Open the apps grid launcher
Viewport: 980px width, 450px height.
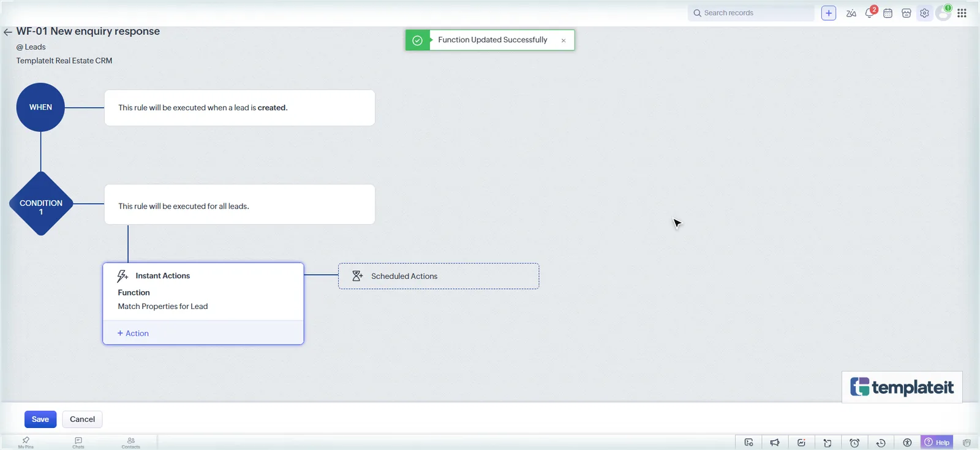pos(962,13)
